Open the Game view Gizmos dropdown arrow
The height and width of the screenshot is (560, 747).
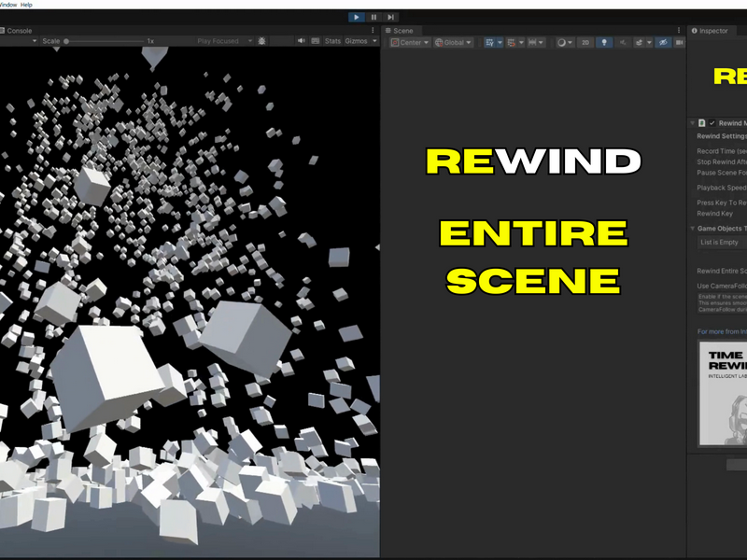pyautogui.click(x=374, y=41)
